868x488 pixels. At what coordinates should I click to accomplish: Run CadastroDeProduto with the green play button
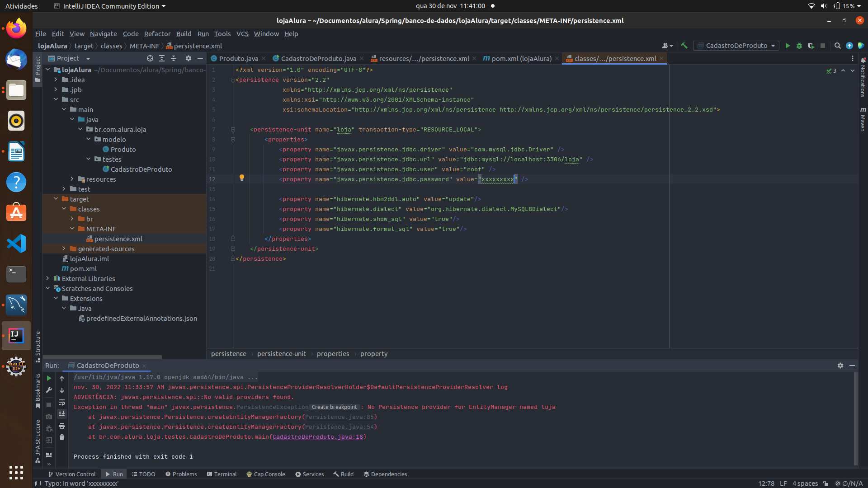788,46
